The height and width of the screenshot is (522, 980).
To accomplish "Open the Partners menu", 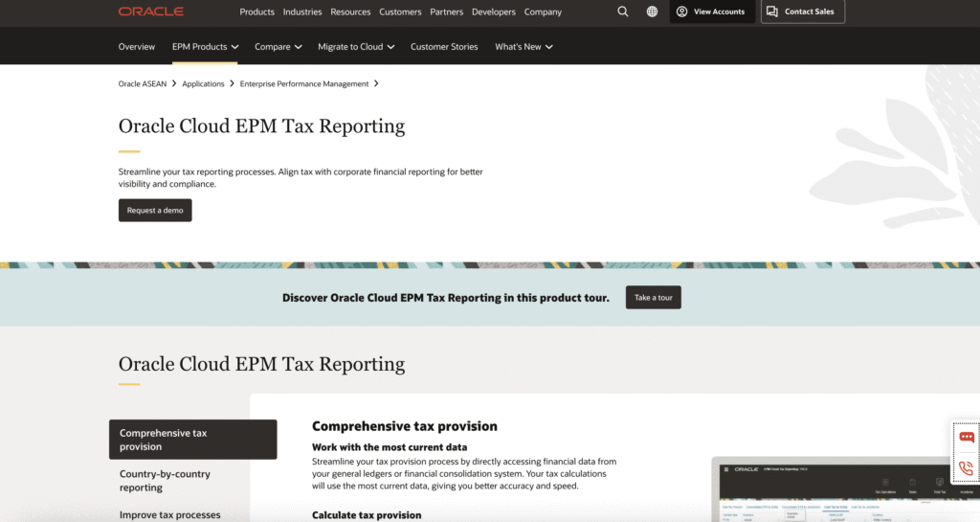I will point(446,11).
